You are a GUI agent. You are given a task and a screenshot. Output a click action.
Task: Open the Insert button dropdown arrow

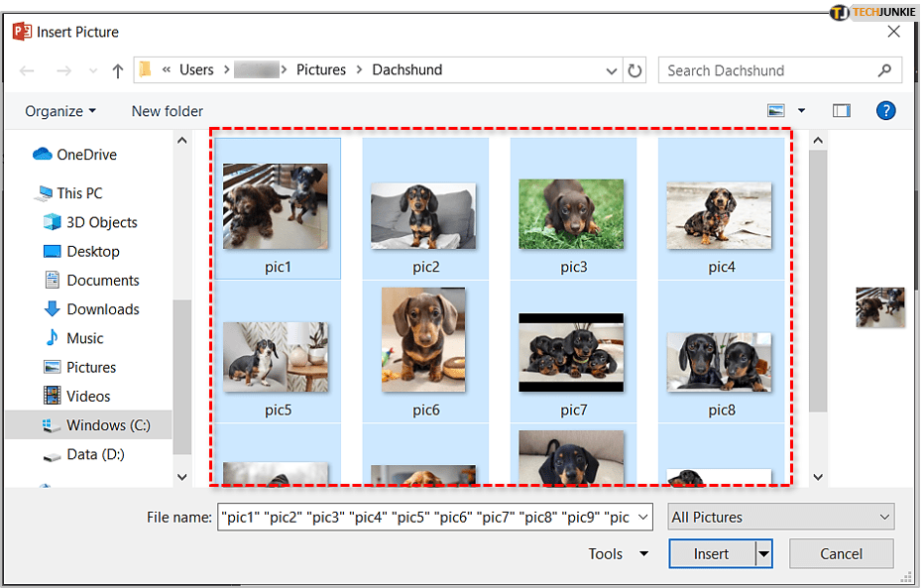click(x=763, y=554)
